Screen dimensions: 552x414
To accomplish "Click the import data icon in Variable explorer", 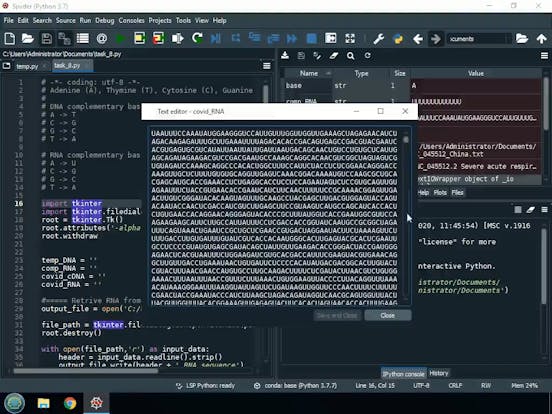I will 285,55.
